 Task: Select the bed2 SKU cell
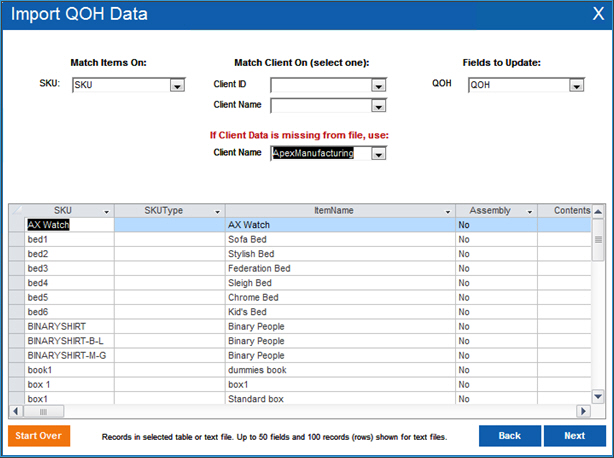click(x=69, y=254)
